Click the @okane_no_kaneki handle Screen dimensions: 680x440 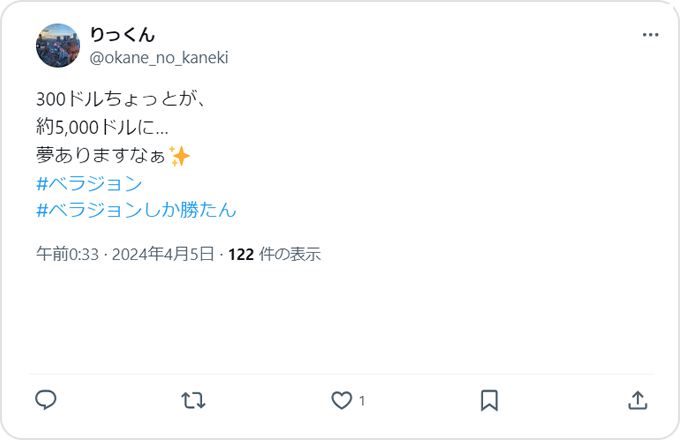click(159, 57)
